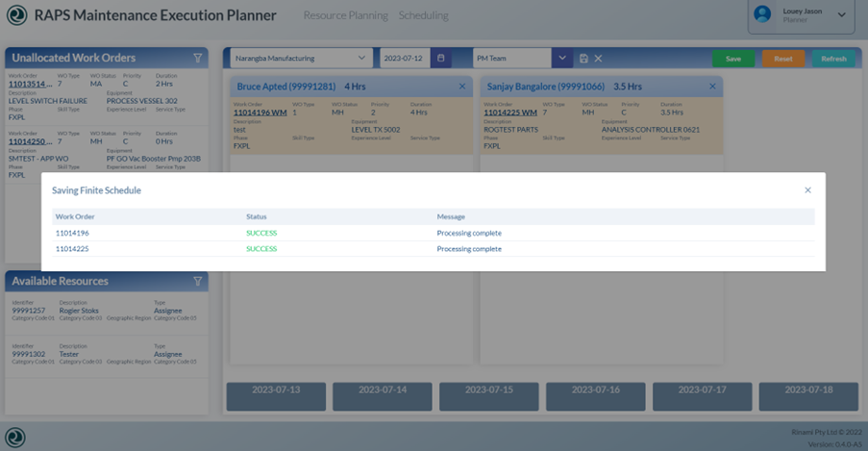The image size is (868, 451).
Task: Click filter icon in Unallocated Work Orders
Action: (x=198, y=58)
